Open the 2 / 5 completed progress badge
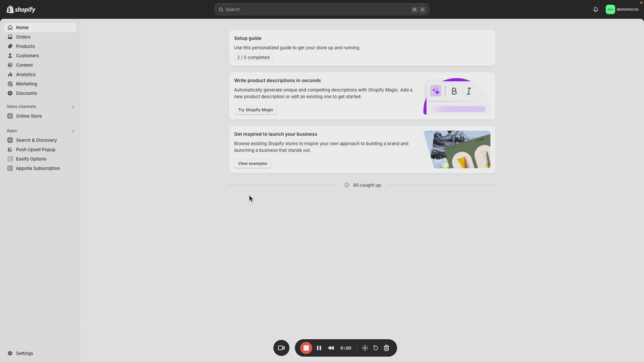This screenshot has width=644, height=362. coord(253,57)
